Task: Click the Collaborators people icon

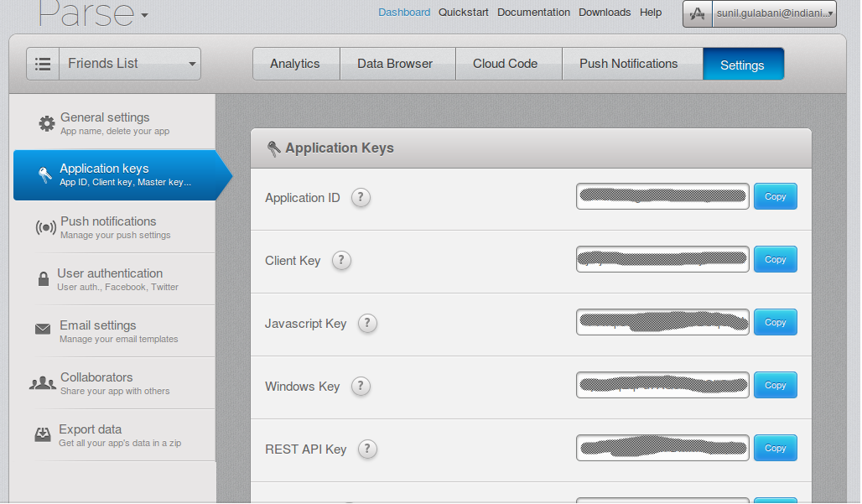Action: tap(42, 383)
